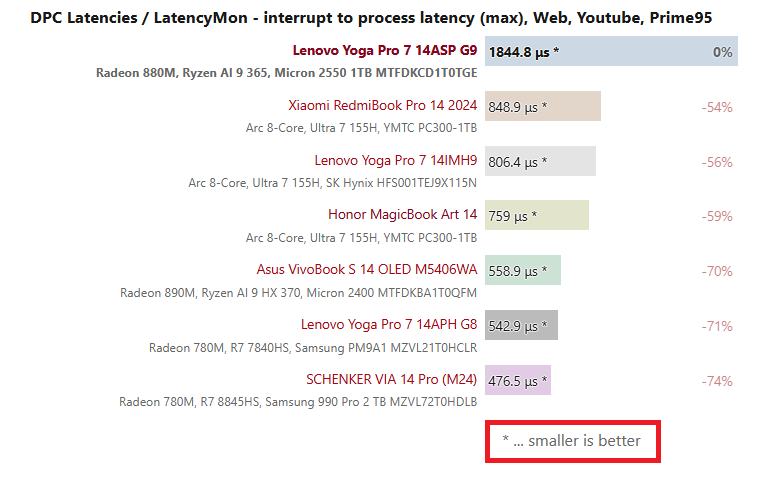Click the 806.4 µs light gray bar
Screen dimensions: 774x488
(x=541, y=161)
